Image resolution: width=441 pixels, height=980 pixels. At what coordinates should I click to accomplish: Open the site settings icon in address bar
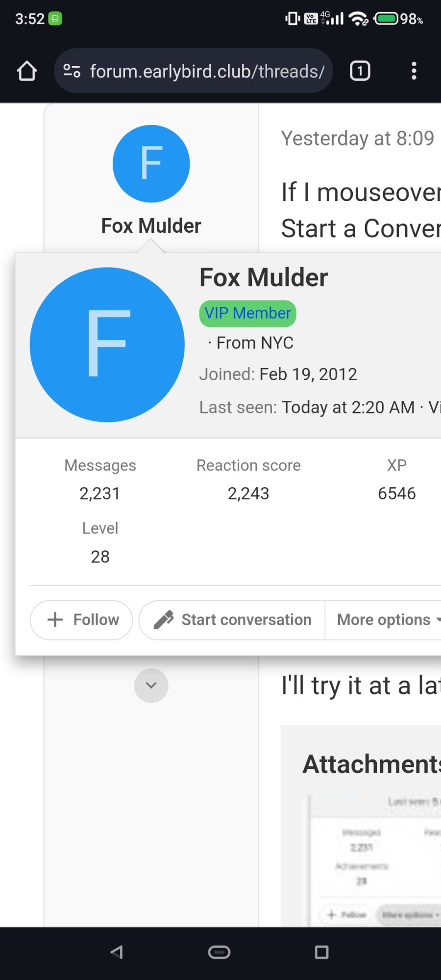coord(72,71)
